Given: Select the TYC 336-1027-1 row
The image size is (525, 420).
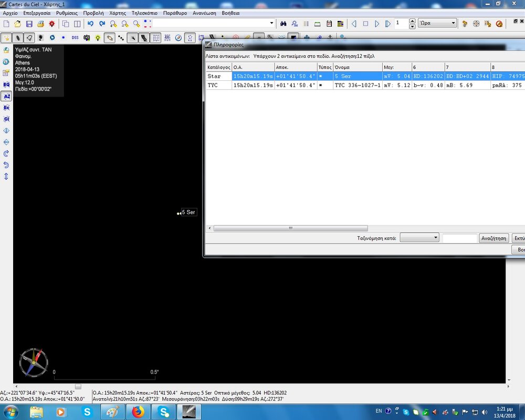Looking at the screenshot, I should (357, 85).
